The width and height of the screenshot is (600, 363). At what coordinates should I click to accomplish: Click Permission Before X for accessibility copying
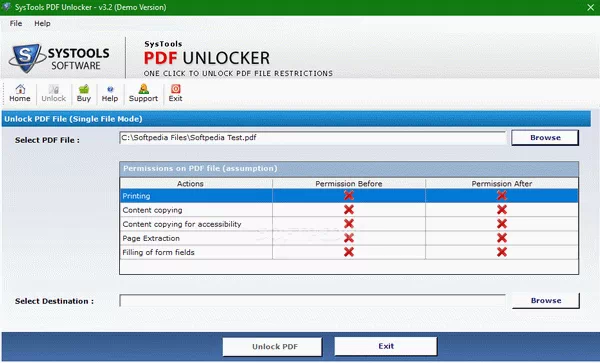tap(349, 224)
